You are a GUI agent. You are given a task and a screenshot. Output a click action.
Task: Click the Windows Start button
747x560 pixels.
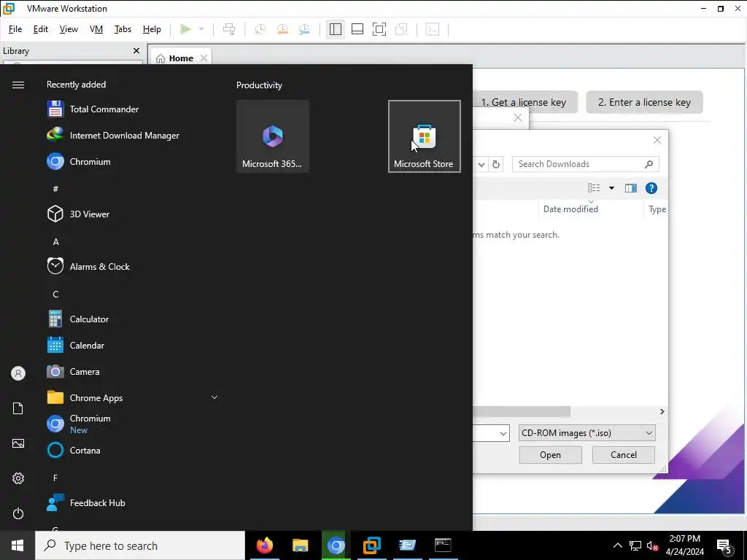click(x=18, y=545)
